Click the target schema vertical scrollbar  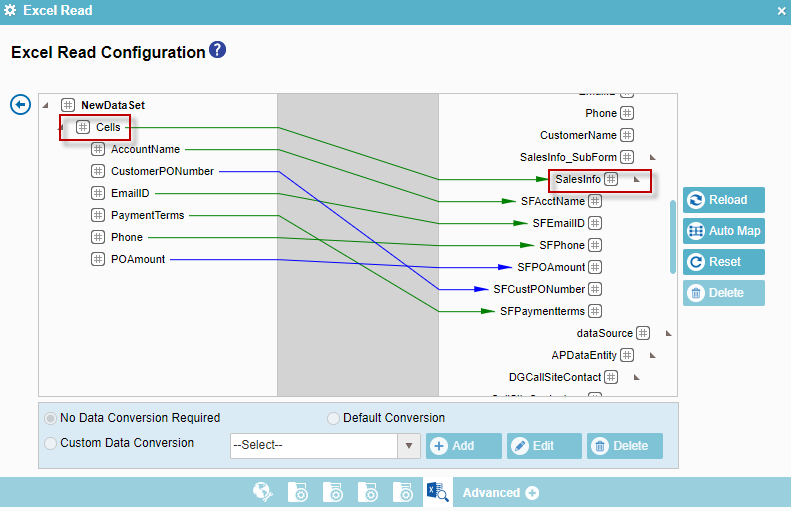(672, 235)
